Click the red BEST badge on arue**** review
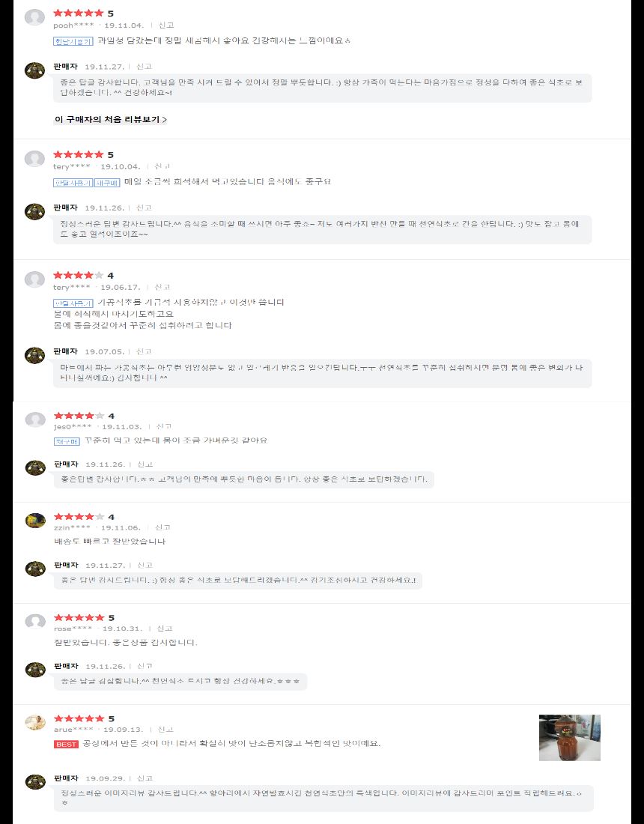This screenshot has height=824, width=644. tap(66, 744)
